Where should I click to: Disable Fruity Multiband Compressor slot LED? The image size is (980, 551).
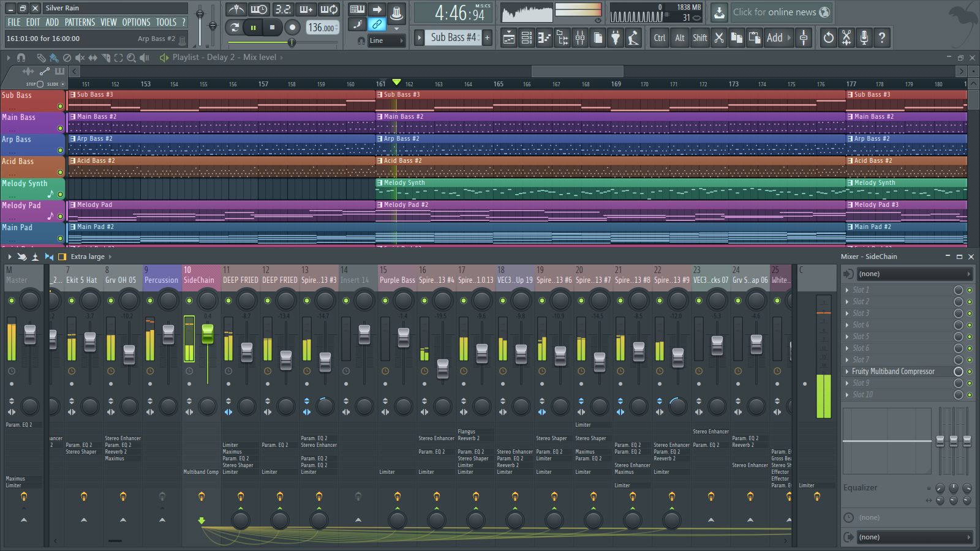[x=970, y=372]
